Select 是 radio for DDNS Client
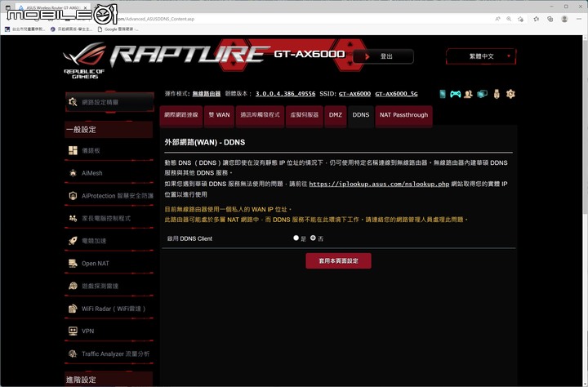The height and width of the screenshot is (387, 588). click(296, 238)
